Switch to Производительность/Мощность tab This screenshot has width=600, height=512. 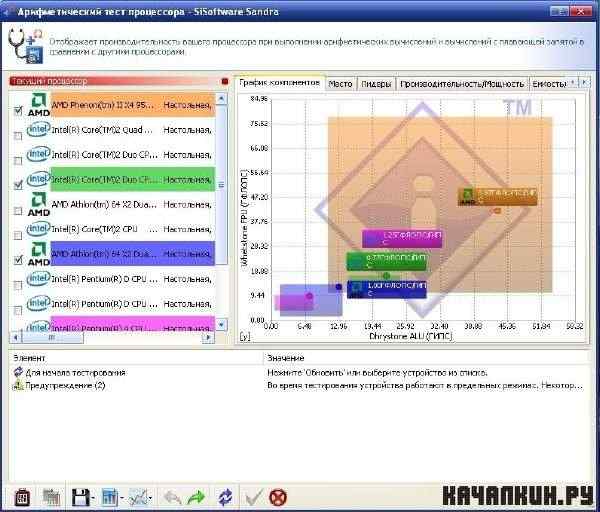[462, 83]
